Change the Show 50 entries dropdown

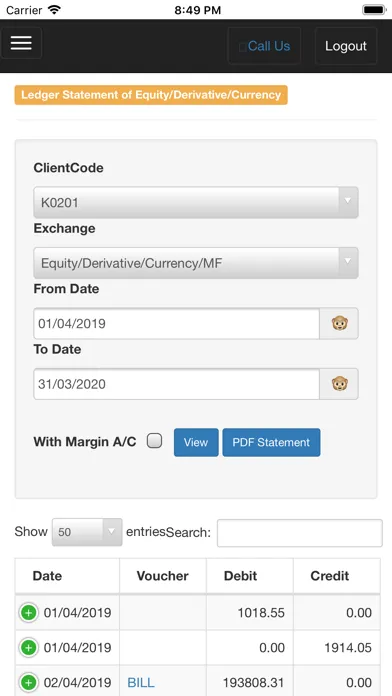tap(87, 532)
